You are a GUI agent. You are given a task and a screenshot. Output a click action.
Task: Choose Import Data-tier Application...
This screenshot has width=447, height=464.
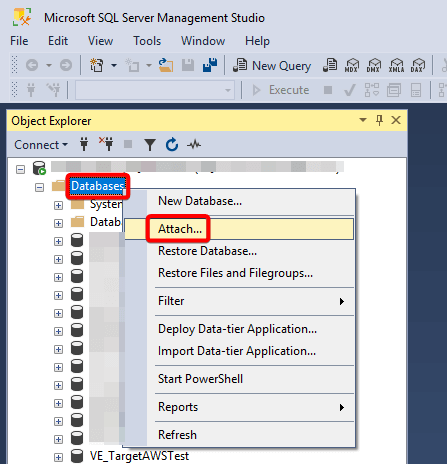click(240, 351)
